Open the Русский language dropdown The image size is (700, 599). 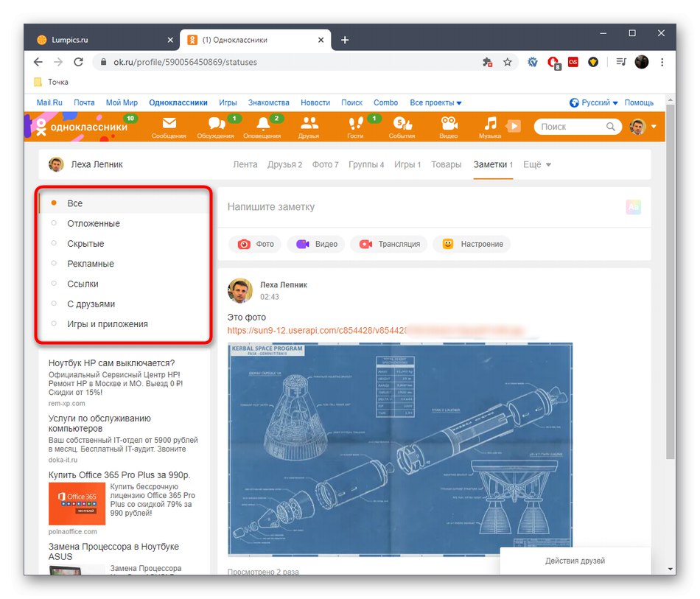point(594,102)
